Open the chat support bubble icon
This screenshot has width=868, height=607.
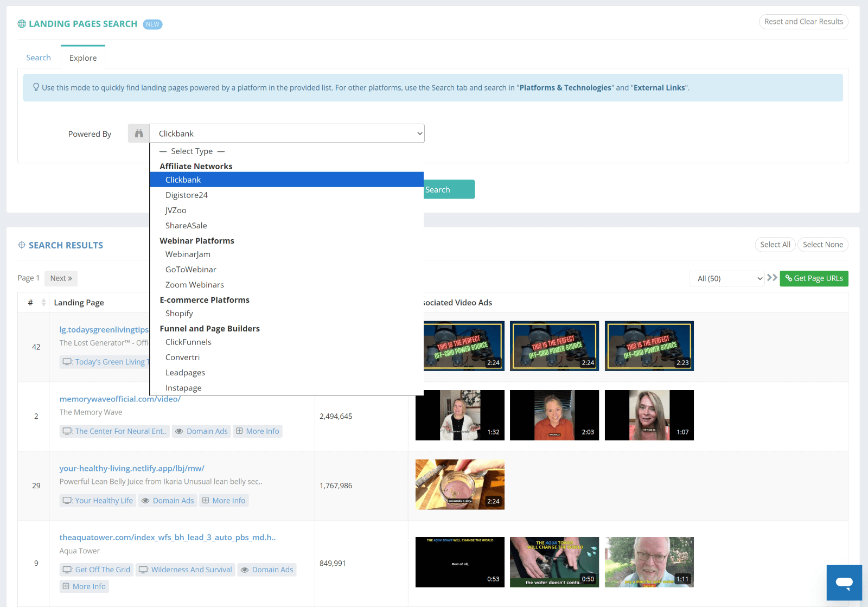[844, 583]
